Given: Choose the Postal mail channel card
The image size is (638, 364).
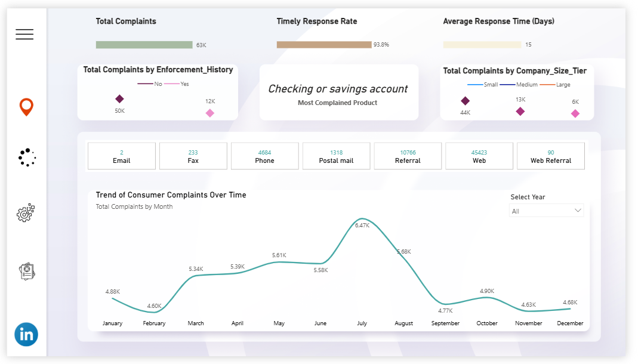Looking at the screenshot, I should 336,156.
